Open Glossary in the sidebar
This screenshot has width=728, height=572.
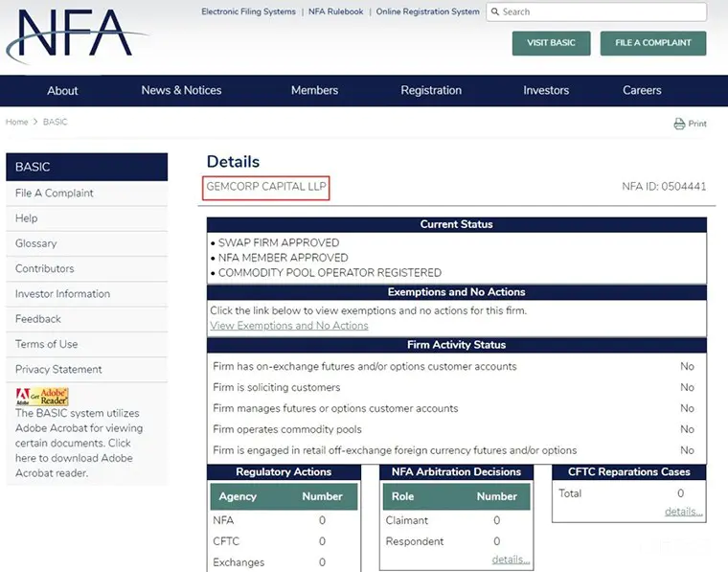[x=87, y=243]
